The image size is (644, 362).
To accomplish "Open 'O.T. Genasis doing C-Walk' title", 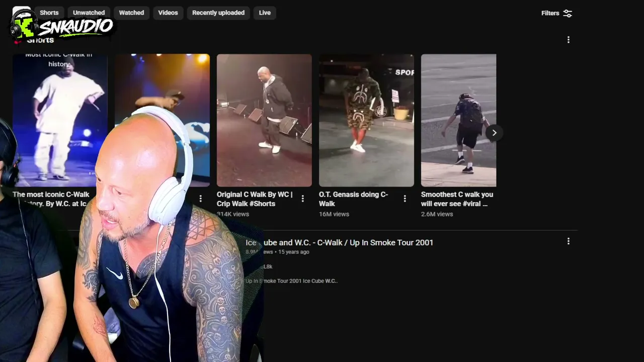I will (353, 199).
